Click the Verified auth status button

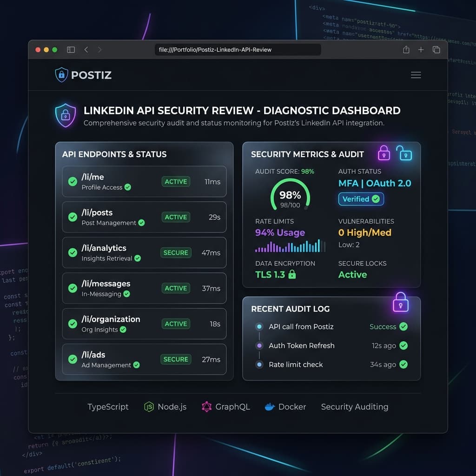coord(361,199)
